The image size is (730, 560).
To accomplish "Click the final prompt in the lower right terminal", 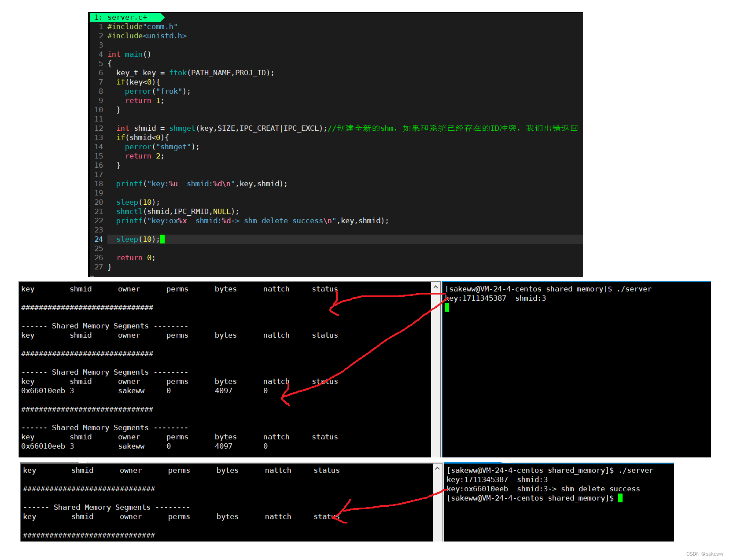I will tap(535, 498).
